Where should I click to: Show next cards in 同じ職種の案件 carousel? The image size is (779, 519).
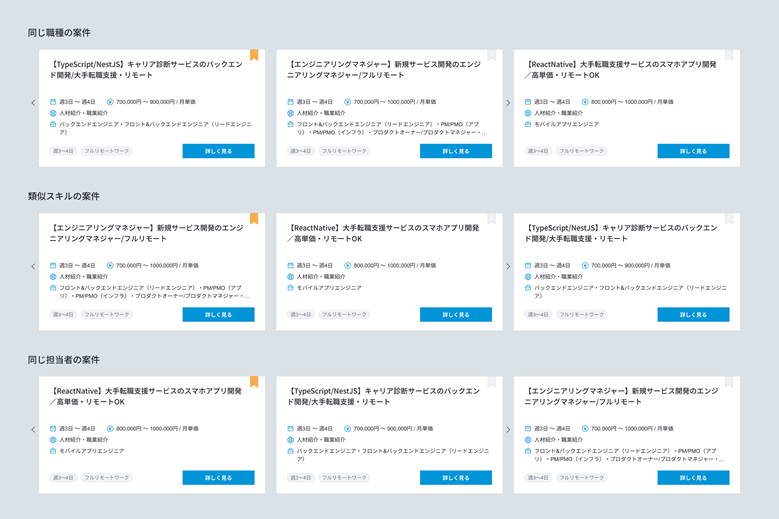pyautogui.click(x=508, y=103)
